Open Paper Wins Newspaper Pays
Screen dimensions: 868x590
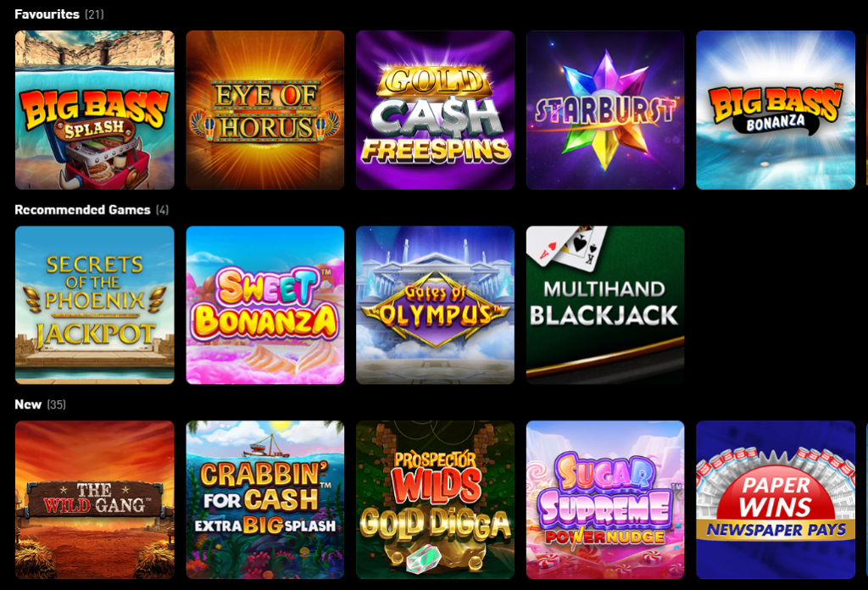click(x=776, y=500)
